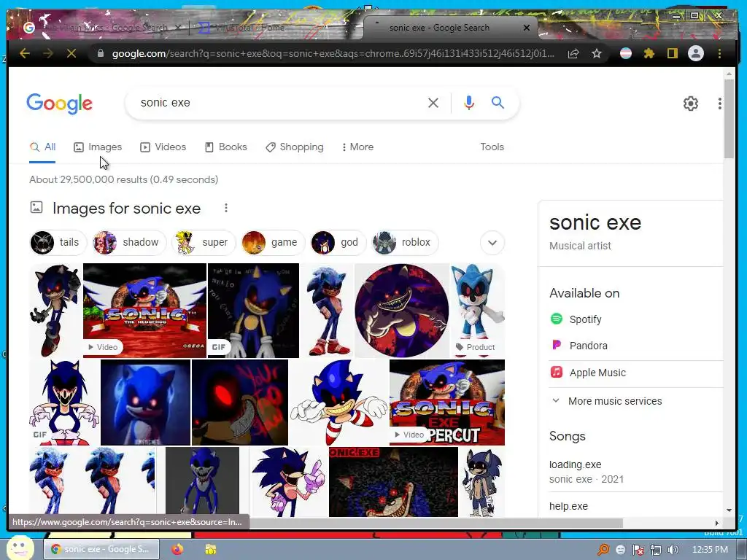Stop page loading with the X button
This screenshot has width=747, height=560.
tap(71, 53)
